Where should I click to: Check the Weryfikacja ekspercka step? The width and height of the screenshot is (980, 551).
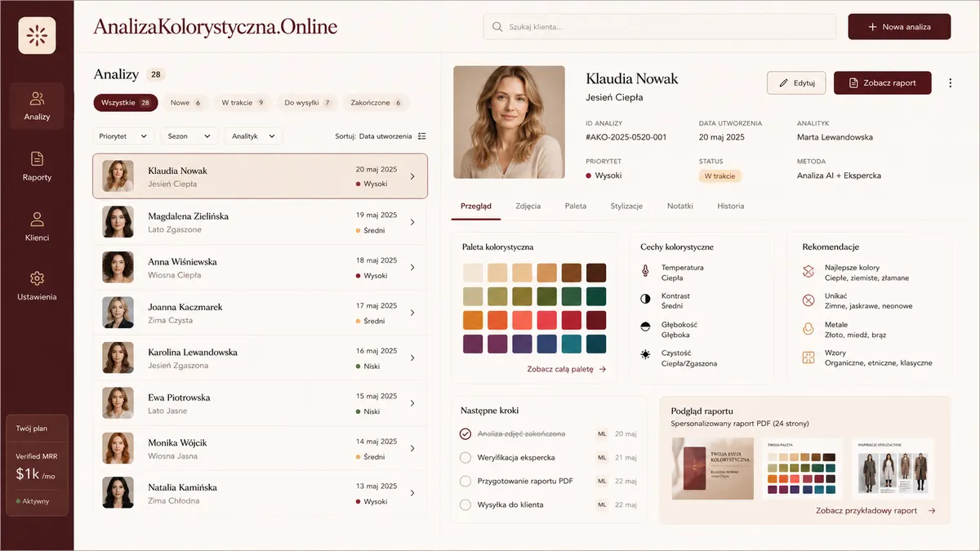[465, 458]
